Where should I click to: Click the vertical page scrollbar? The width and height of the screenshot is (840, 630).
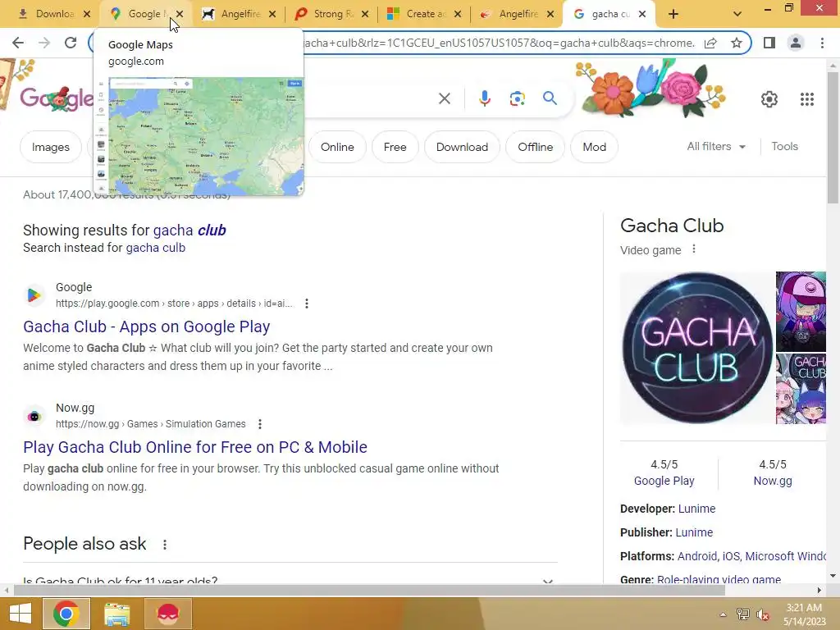(833, 138)
